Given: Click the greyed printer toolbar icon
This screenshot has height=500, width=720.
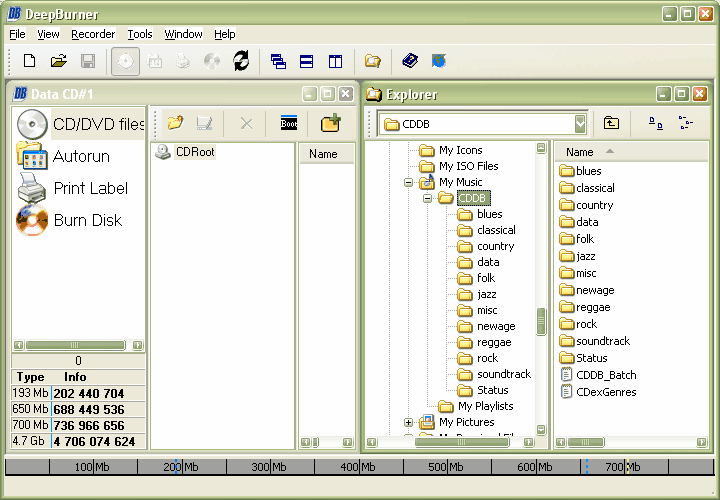Looking at the screenshot, I should tap(183, 61).
